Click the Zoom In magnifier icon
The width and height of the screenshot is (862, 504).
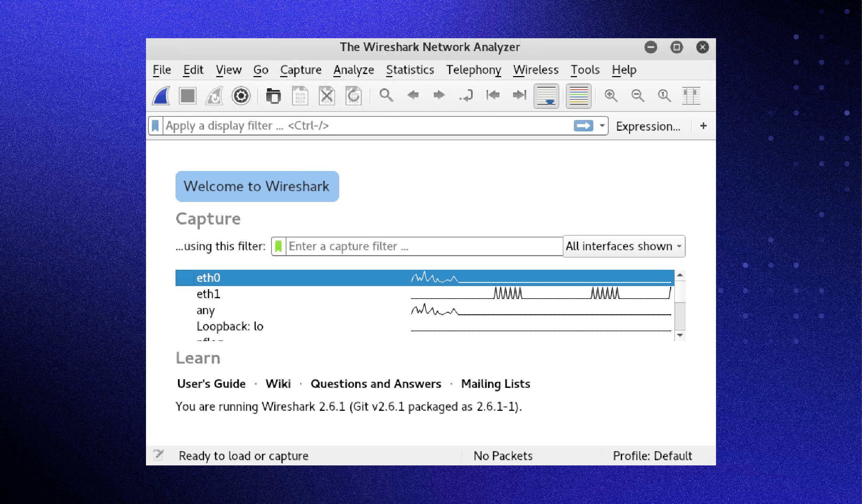coord(611,95)
